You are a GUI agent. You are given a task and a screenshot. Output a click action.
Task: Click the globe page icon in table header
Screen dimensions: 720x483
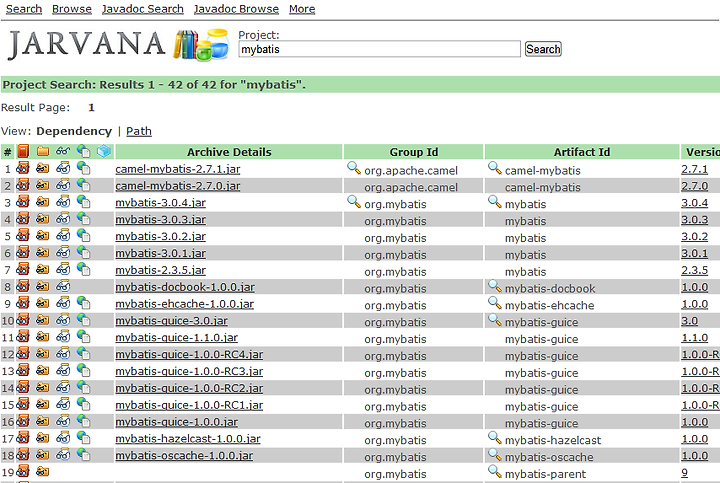point(84,151)
